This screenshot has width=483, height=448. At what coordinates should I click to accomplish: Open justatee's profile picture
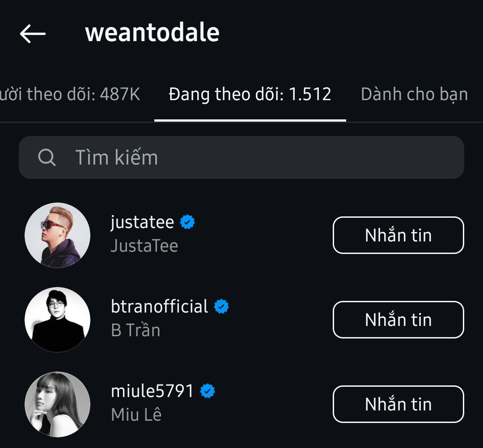(57, 235)
